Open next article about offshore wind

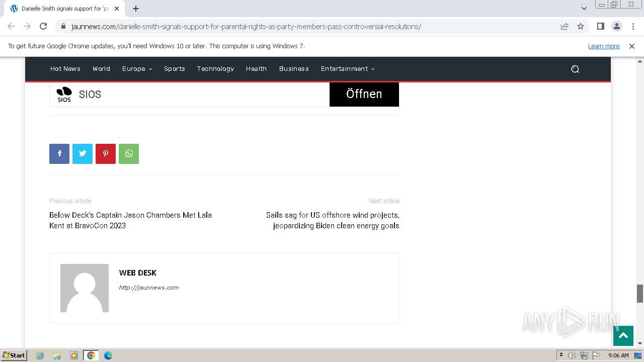pyautogui.click(x=333, y=220)
